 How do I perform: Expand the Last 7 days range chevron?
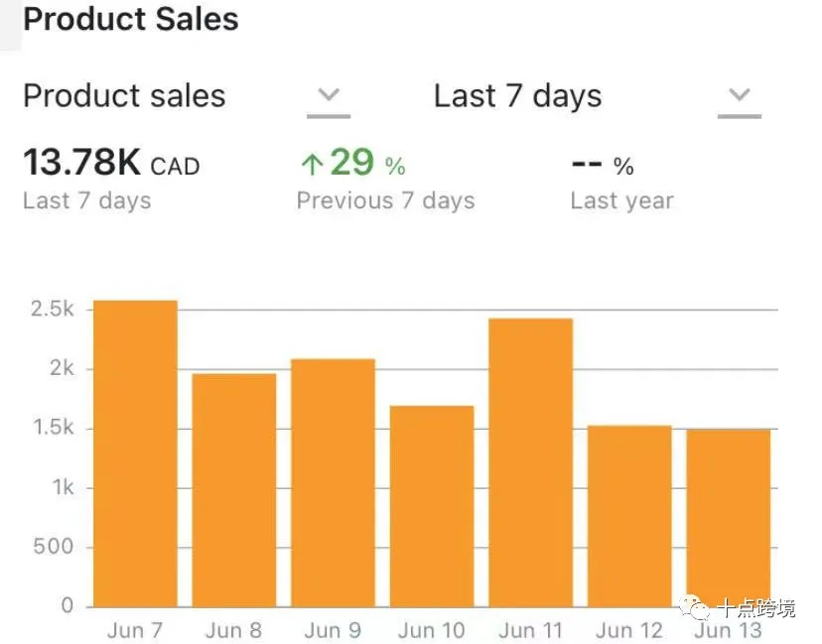pos(740,95)
